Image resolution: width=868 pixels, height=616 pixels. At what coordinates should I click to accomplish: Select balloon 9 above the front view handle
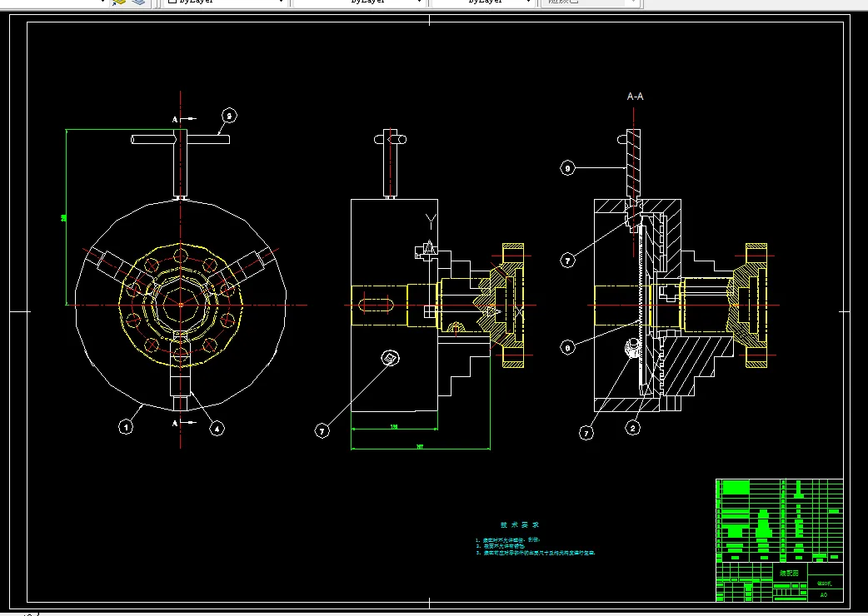tap(229, 116)
